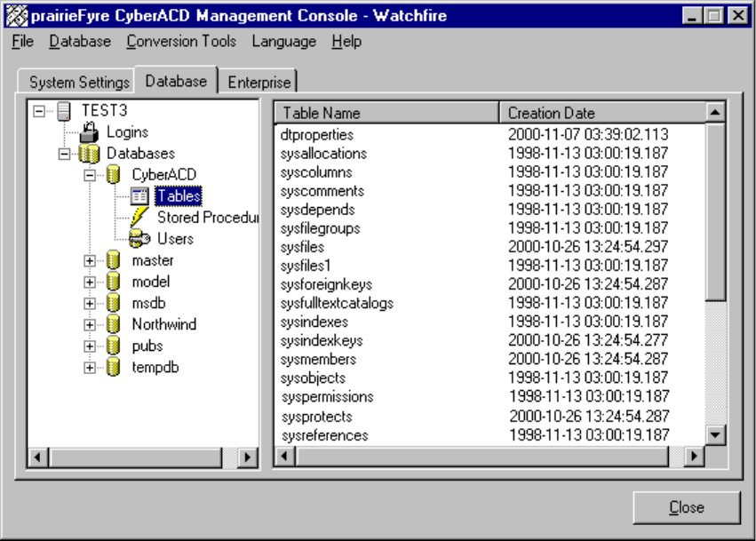756x541 pixels.
Task: Select the Stored Procedures tree label
Action: click(208, 218)
